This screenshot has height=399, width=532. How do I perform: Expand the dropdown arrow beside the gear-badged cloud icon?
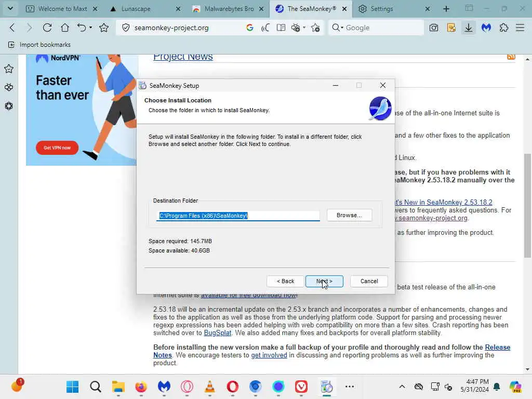pos(304,28)
